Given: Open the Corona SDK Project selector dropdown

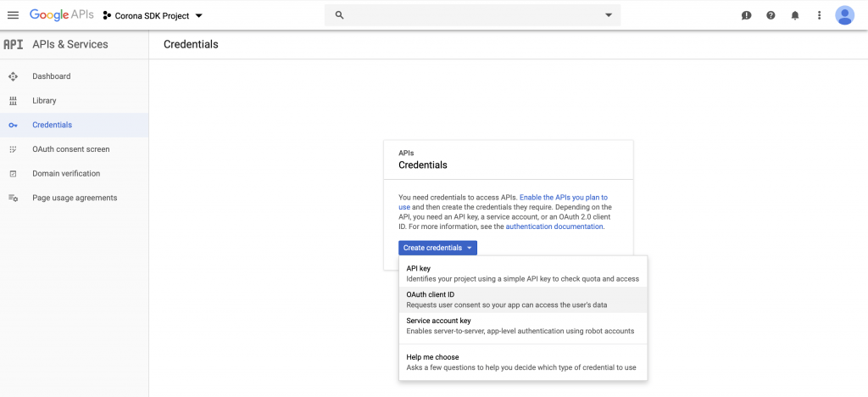Looking at the screenshot, I should (153, 15).
